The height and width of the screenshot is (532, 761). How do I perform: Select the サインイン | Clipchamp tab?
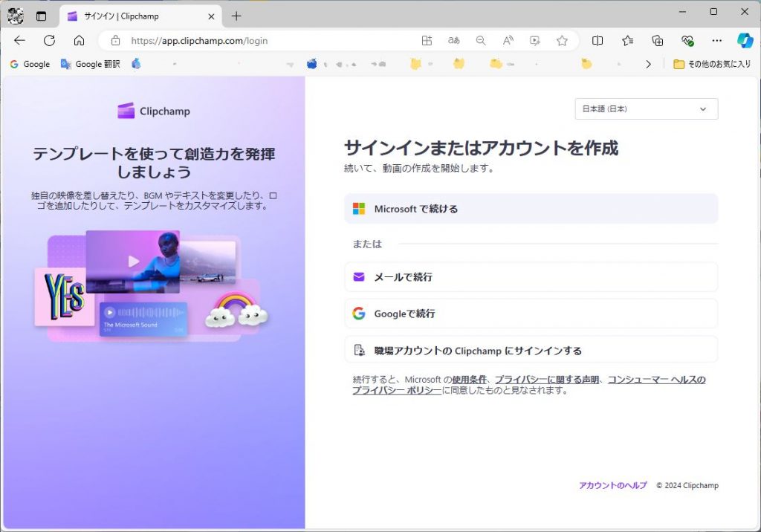140,16
